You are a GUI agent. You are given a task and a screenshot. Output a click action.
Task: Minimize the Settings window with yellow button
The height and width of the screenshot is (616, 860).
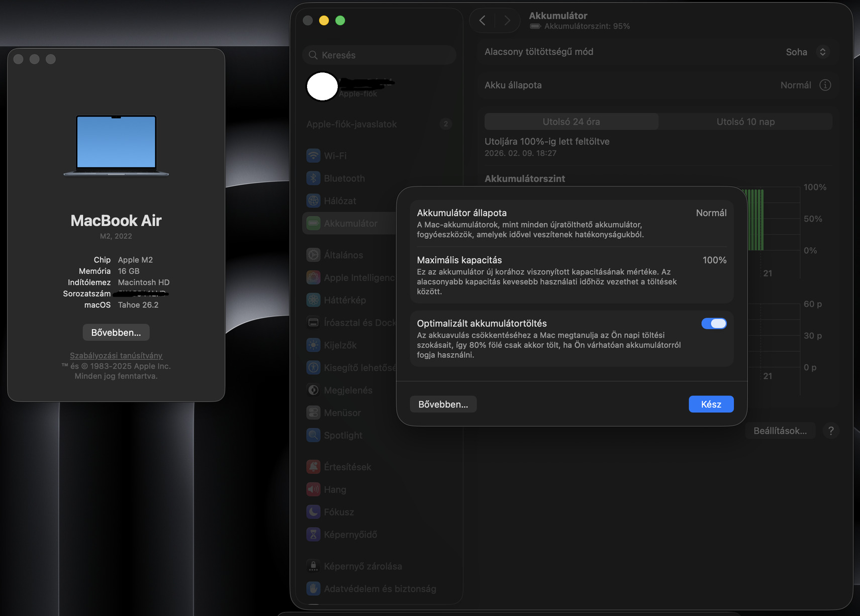(x=324, y=21)
